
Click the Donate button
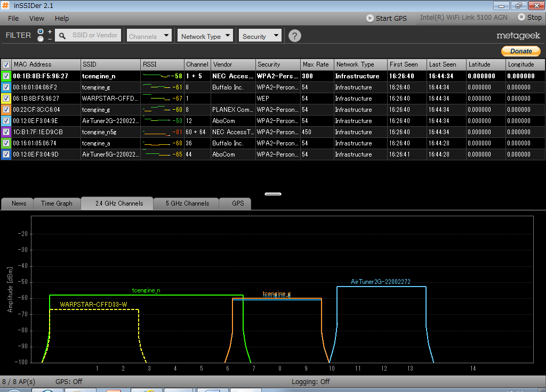click(521, 51)
